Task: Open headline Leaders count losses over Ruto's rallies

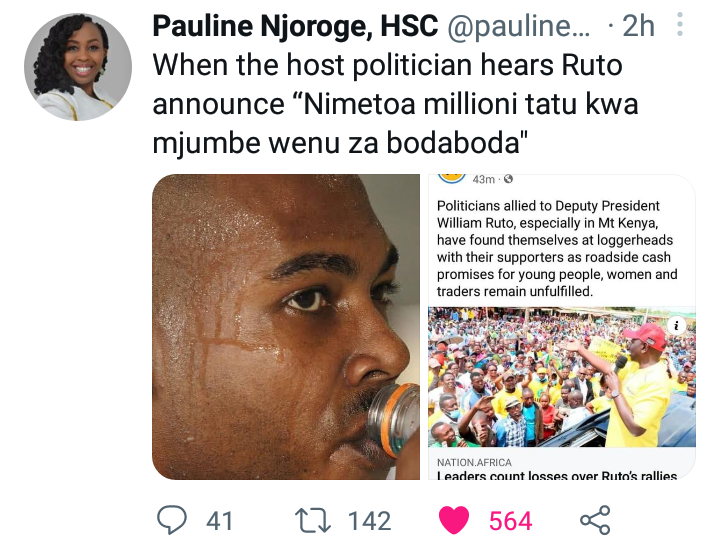Action: [x=557, y=475]
